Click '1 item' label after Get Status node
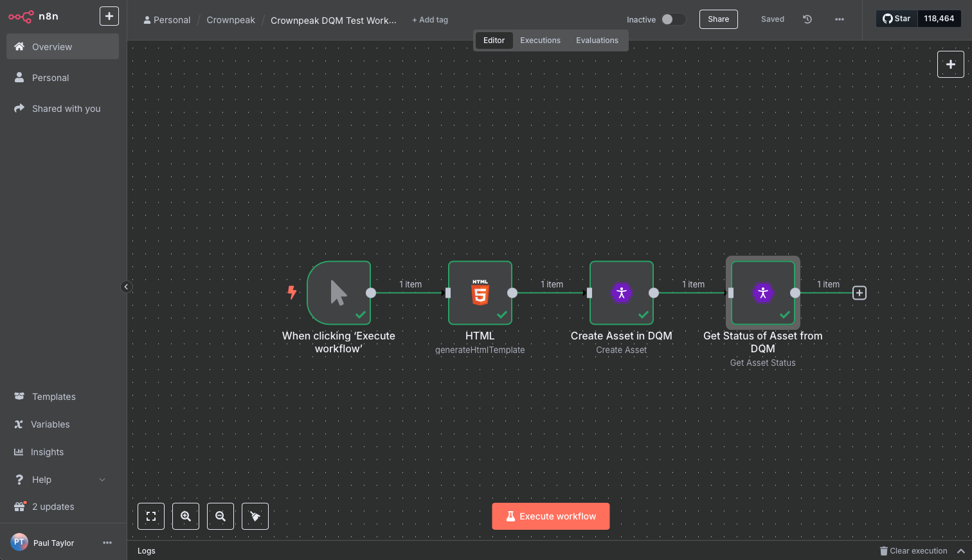 pyautogui.click(x=828, y=284)
